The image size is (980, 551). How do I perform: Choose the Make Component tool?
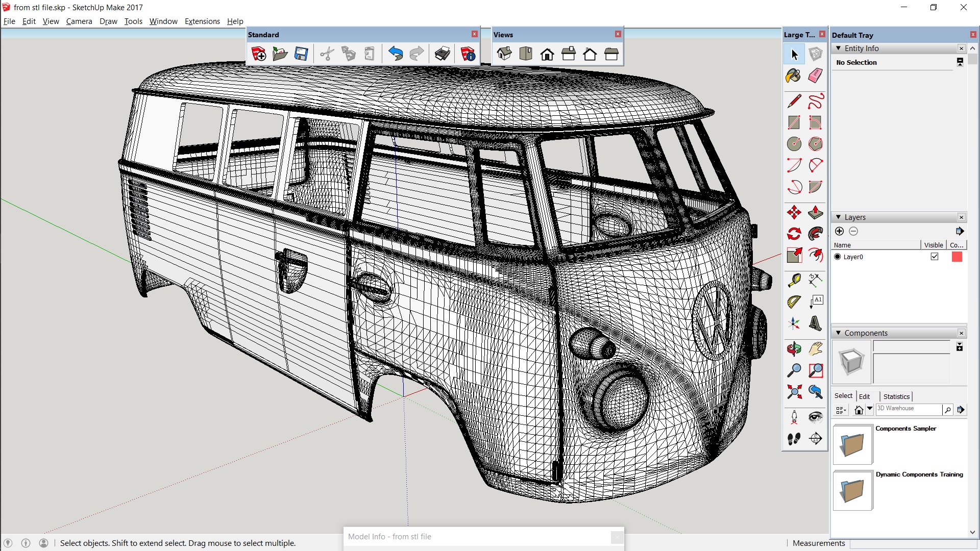tap(815, 54)
